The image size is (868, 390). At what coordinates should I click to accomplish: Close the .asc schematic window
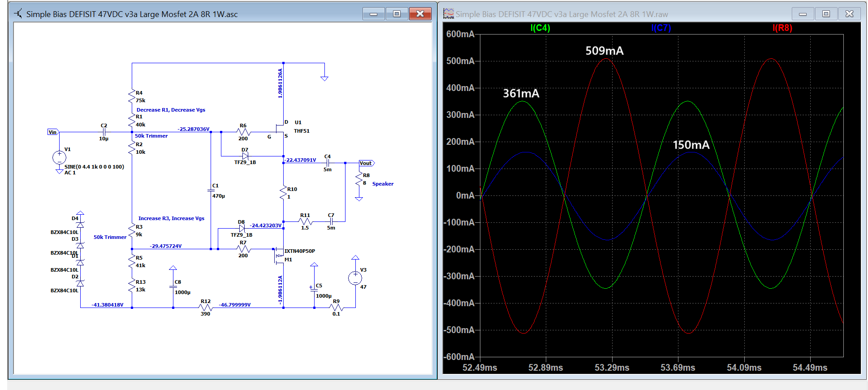coord(420,14)
